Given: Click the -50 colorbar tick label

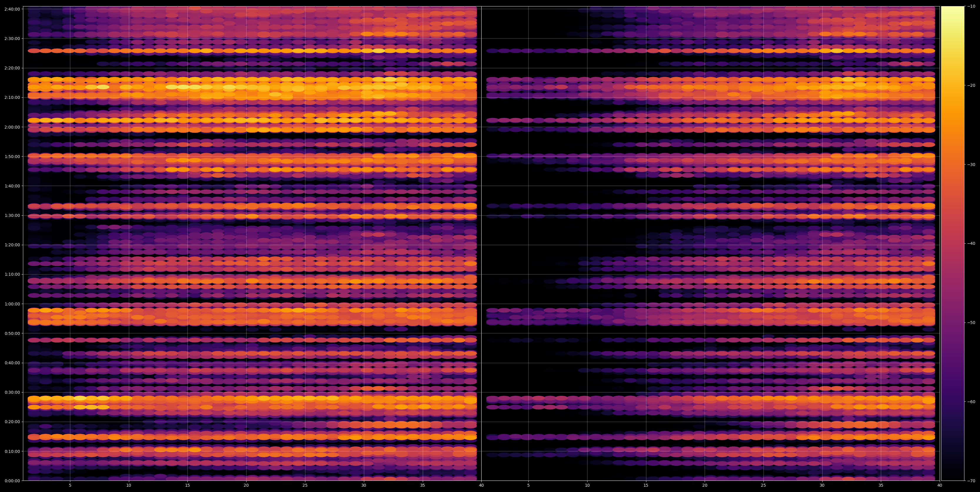Looking at the screenshot, I should point(971,323).
